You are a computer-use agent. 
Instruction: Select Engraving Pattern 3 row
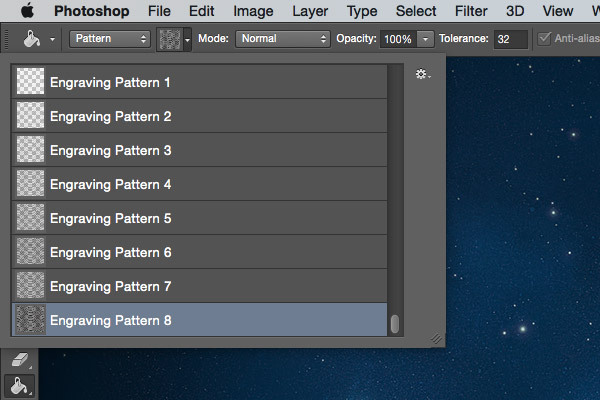199,150
